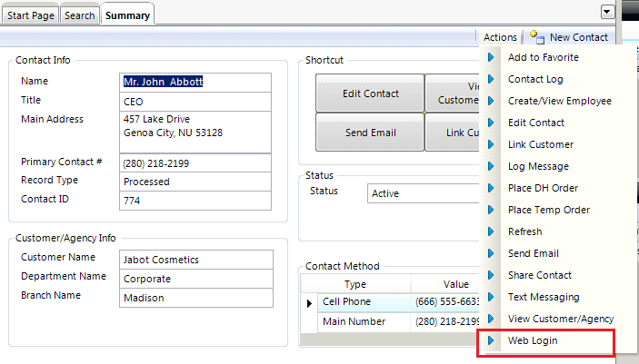Choose Edit Contact from Actions menu
The height and width of the screenshot is (364, 639).
pos(536,123)
